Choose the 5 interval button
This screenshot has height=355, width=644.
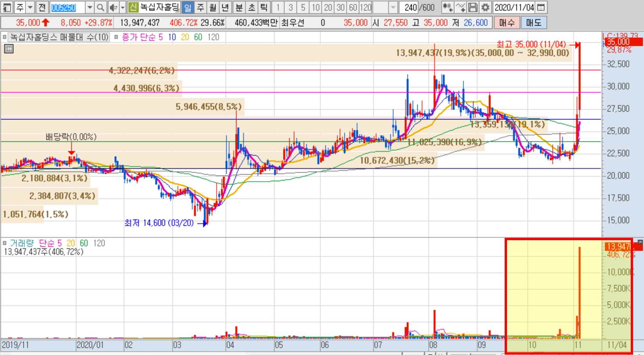[x=303, y=7]
